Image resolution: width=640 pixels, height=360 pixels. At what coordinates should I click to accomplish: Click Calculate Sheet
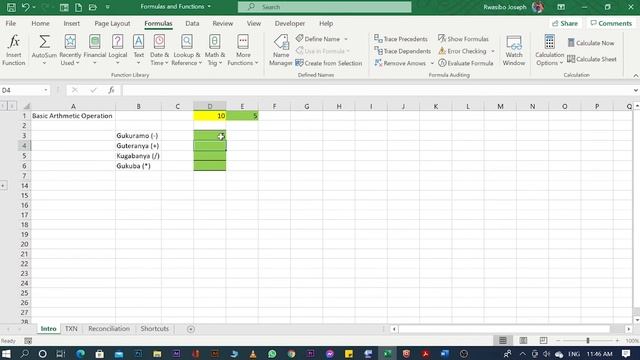(x=592, y=59)
